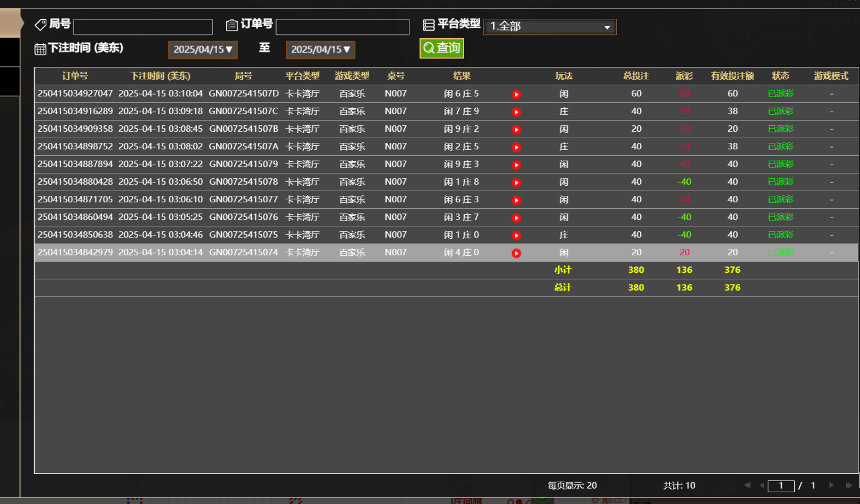860x504 pixels.
Task: Click the 查询 search button
Action: pyautogui.click(x=442, y=48)
